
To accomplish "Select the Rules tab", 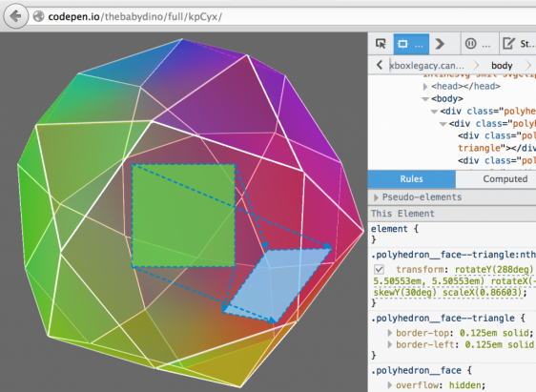I will point(412,179).
